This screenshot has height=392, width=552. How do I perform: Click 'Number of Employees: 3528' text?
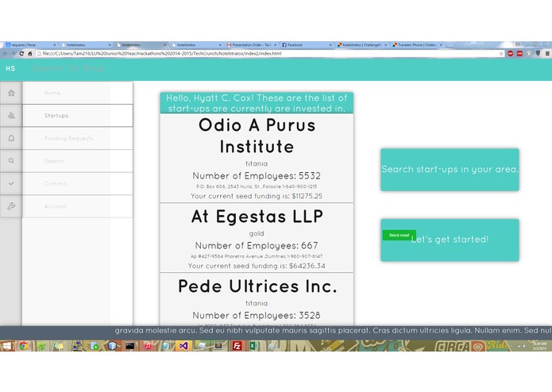coord(257,315)
